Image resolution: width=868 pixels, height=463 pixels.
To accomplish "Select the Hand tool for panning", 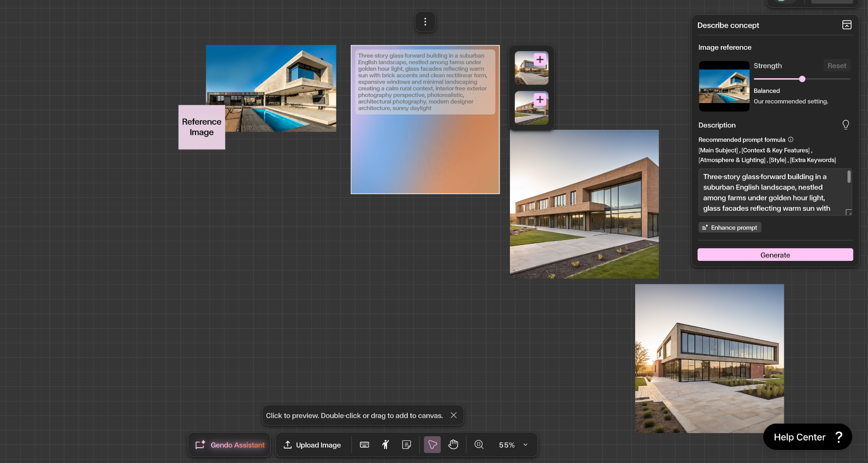I will [453, 444].
